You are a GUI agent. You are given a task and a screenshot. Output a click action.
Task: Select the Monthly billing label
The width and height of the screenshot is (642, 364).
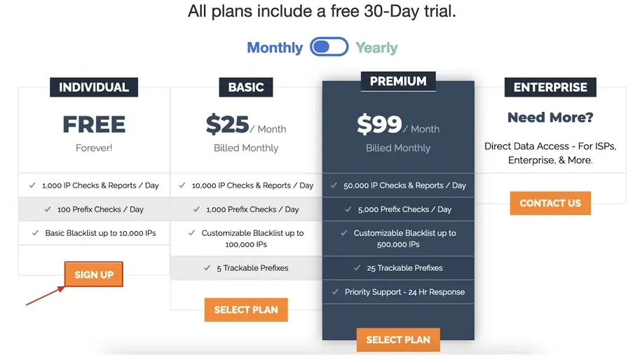point(275,48)
